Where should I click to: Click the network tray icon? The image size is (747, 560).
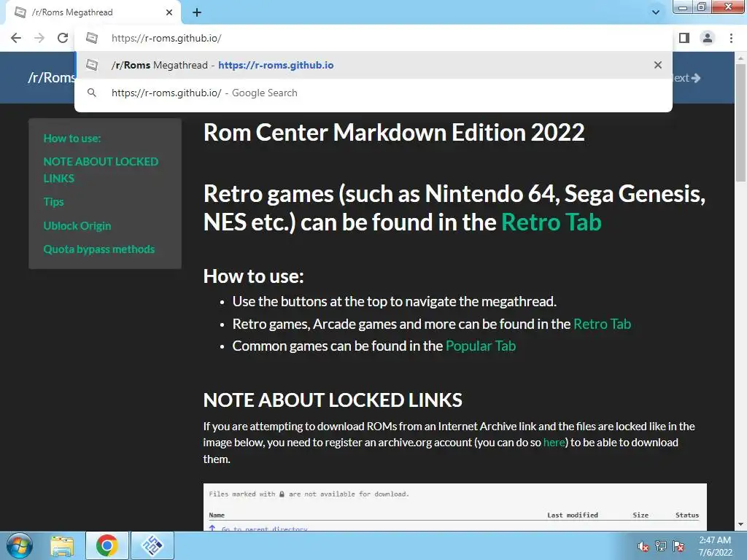[661, 547]
